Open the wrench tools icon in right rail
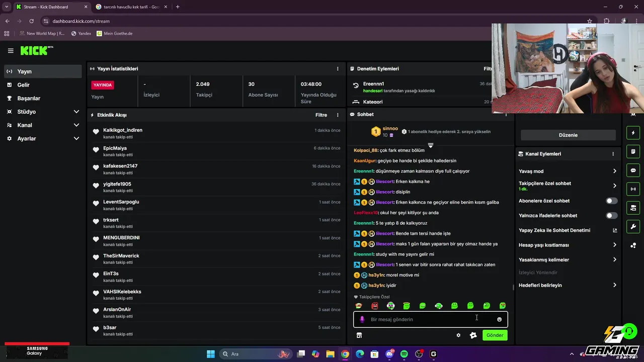The height and width of the screenshot is (362, 644). 633,226
